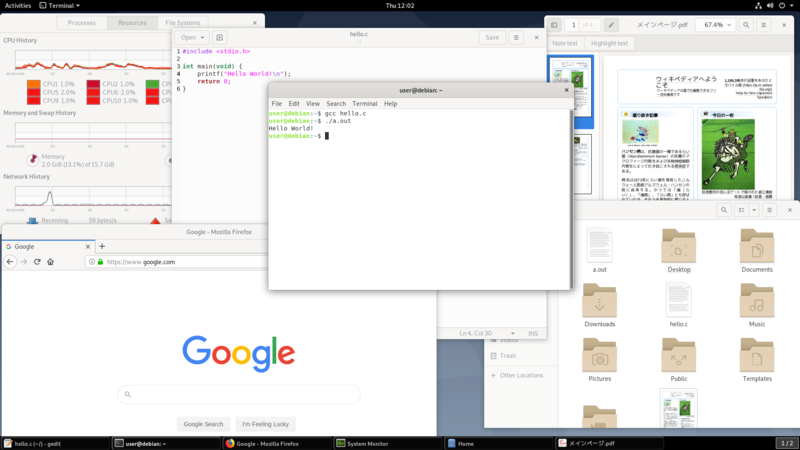Expand the 67.4% zoom dropdown

coord(717,24)
